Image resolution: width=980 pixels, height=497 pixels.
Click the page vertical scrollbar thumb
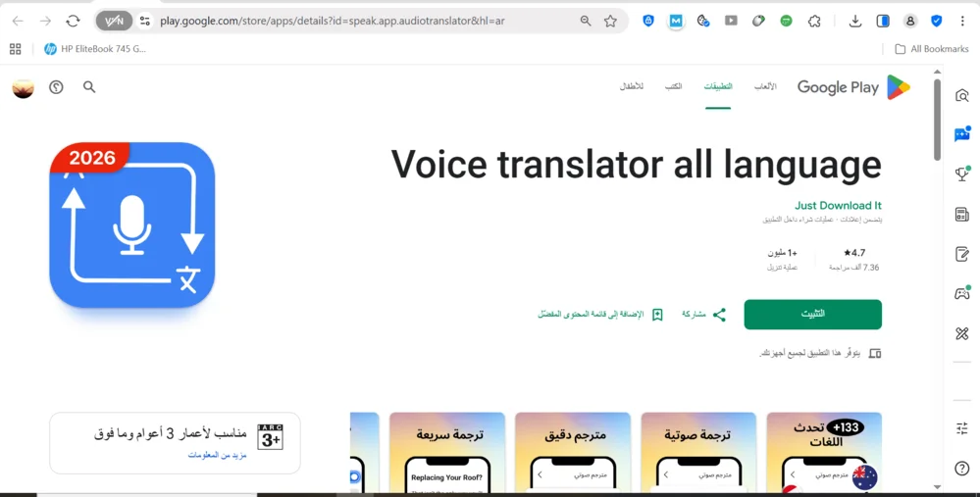[x=937, y=119]
